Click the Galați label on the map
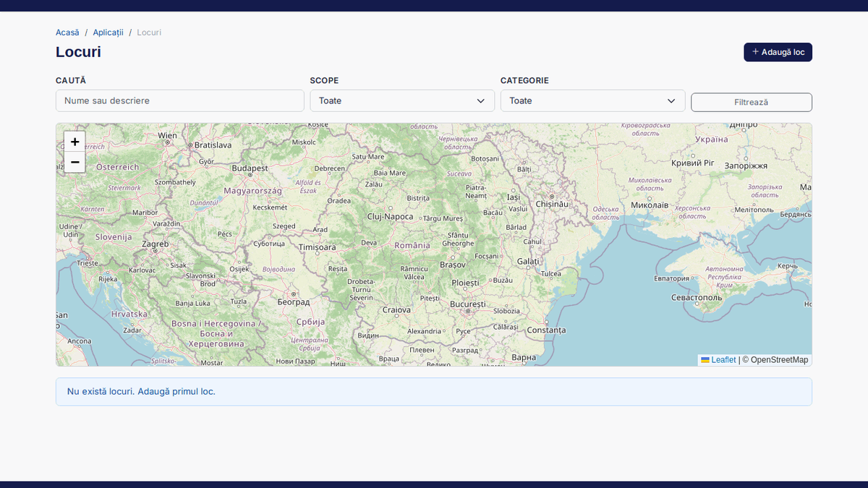Viewport: 868px width, 488px height. 528,261
